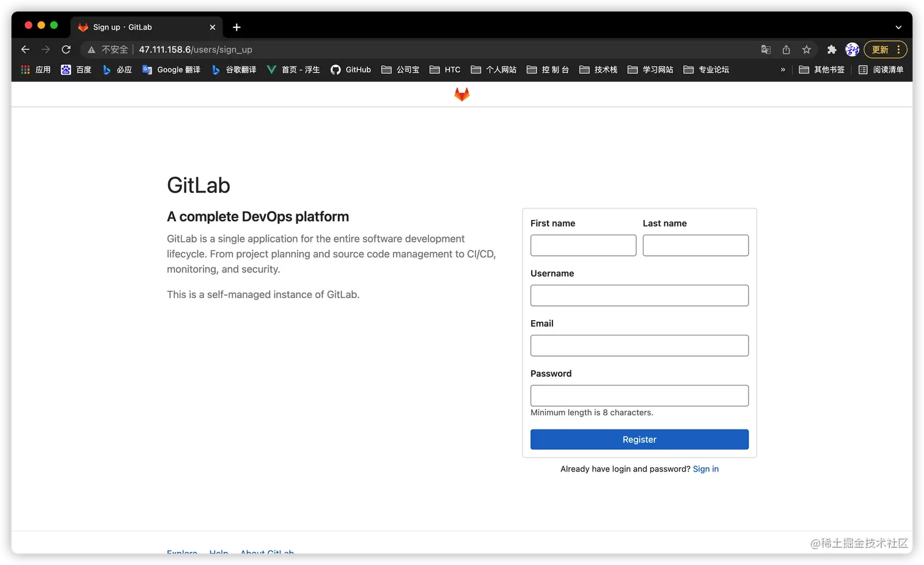Open the 应用 apps grid bookmark
Image resolution: width=924 pixels, height=565 pixels.
point(35,70)
